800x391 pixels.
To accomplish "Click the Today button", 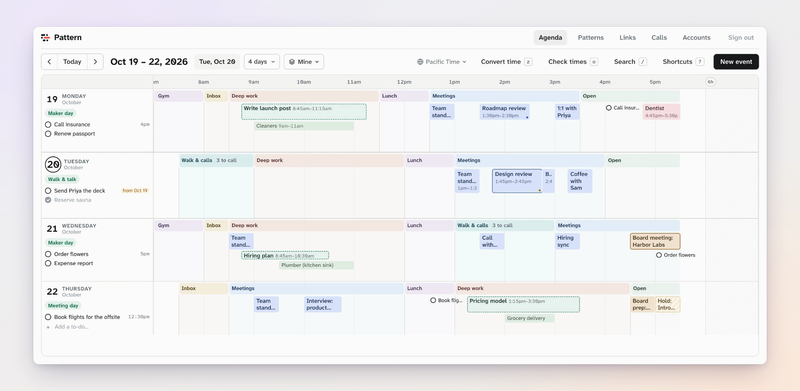I will 72,62.
